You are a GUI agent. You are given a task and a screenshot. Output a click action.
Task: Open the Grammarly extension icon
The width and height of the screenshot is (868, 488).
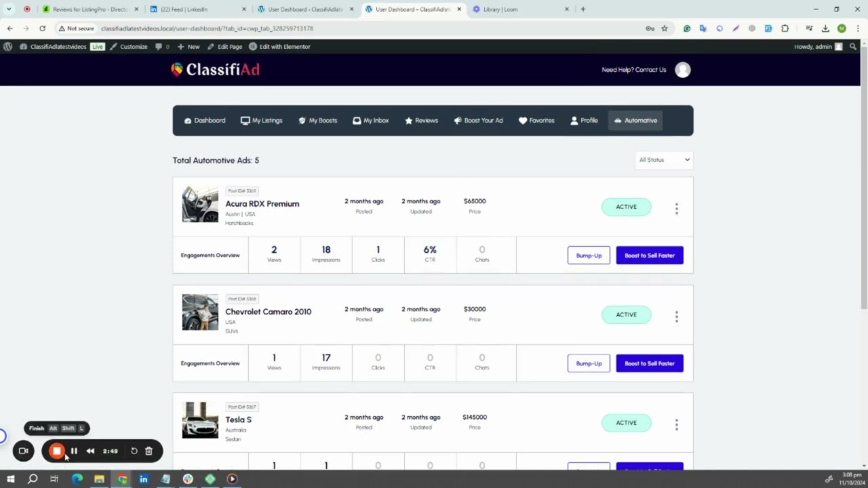click(687, 28)
